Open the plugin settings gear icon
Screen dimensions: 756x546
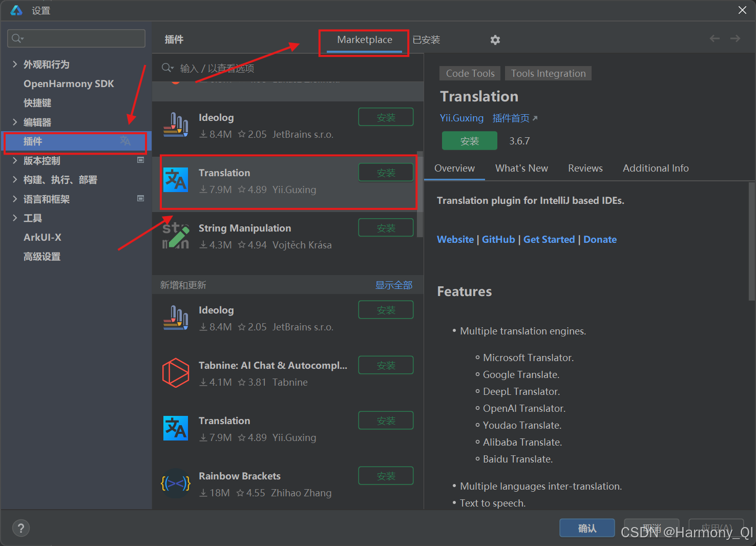click(495, 40)
